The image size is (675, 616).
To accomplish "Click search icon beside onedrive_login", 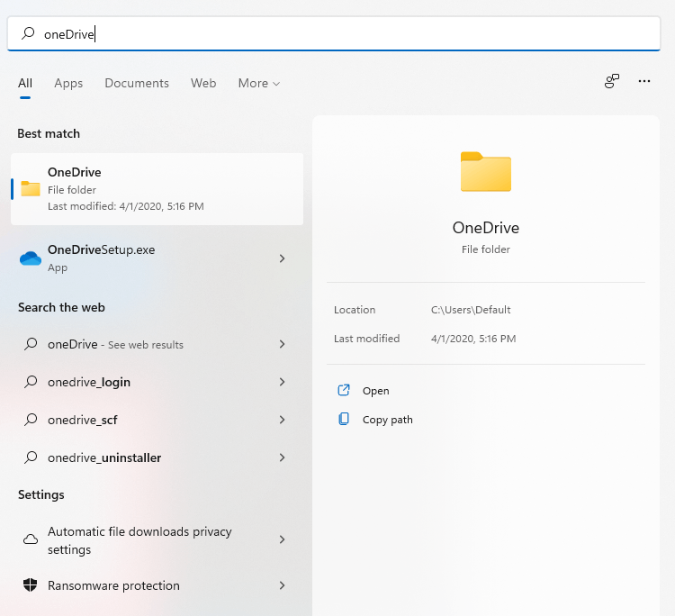I will [30, 382].
